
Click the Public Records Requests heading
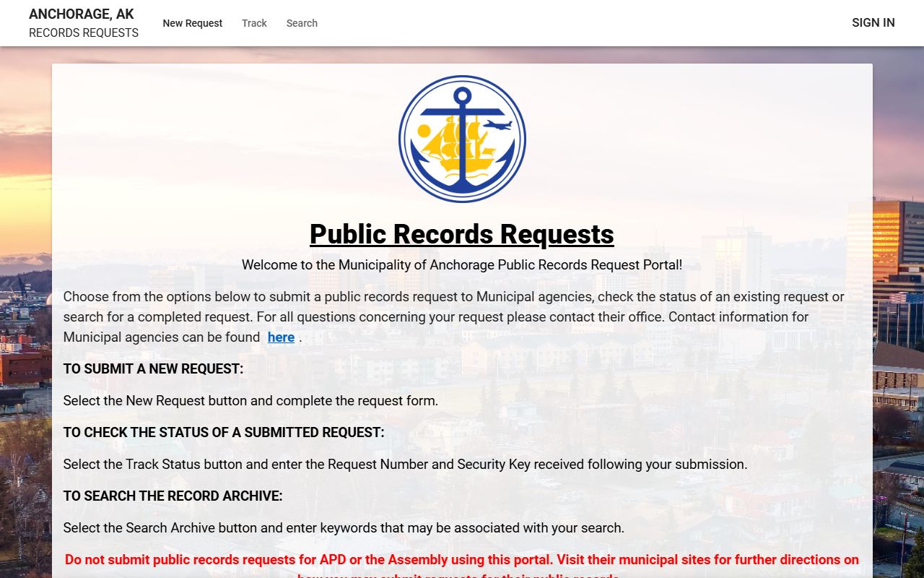[x=462, y=234]
